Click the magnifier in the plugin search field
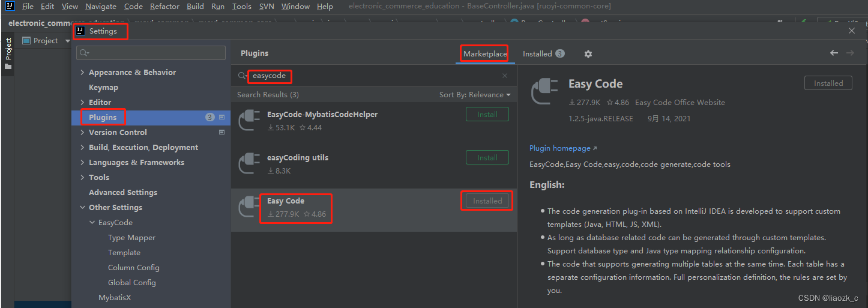The width and height of the screenshot is (868, 308). click(x=242, y=76)
